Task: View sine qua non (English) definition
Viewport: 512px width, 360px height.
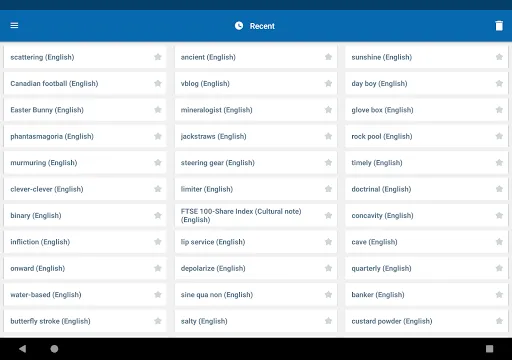Action: click(256, 295)
